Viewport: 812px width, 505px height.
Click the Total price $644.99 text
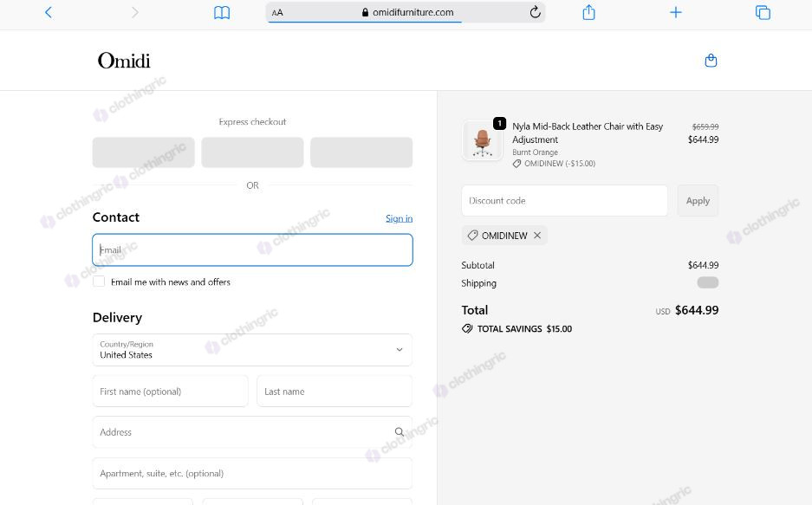(697, 310)
